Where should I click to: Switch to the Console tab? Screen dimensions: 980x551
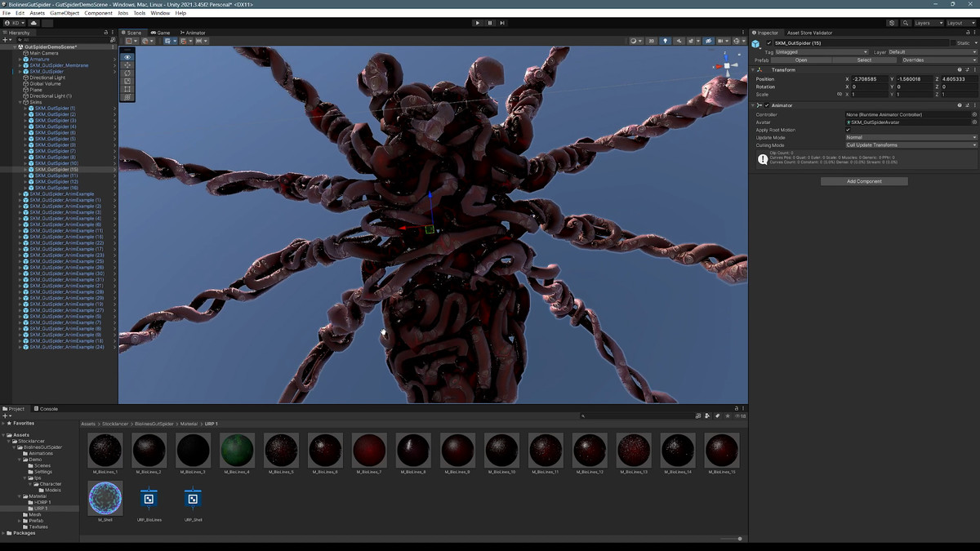tap(48, 408)
